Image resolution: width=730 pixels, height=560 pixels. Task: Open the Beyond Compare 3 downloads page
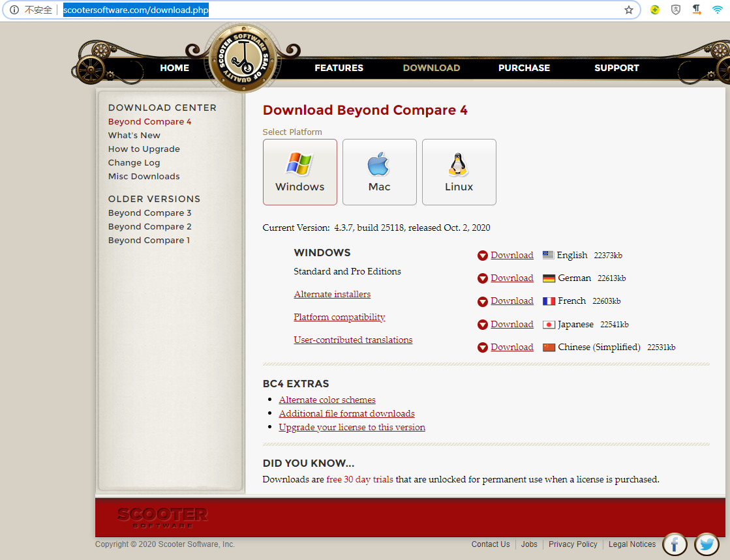coord(149,213)
